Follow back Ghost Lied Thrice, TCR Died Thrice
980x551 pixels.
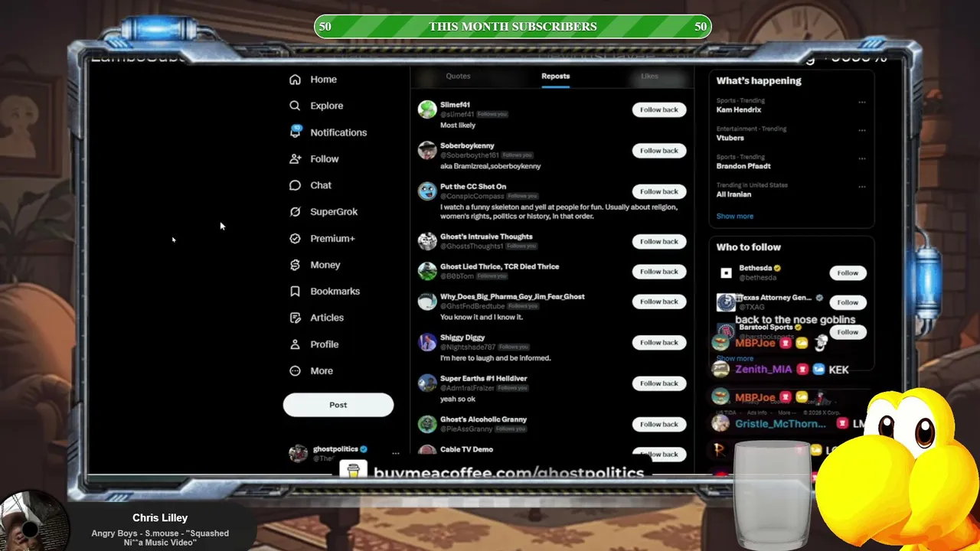click(x=659, y=272)
